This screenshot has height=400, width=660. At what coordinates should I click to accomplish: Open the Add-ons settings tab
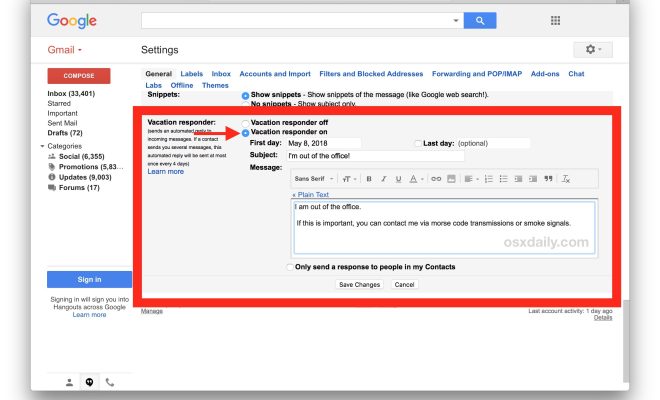coord(545,74)
